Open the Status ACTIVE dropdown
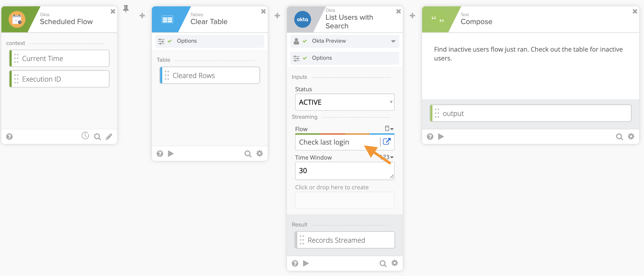 pyautogui.click(x=345, y=102)
